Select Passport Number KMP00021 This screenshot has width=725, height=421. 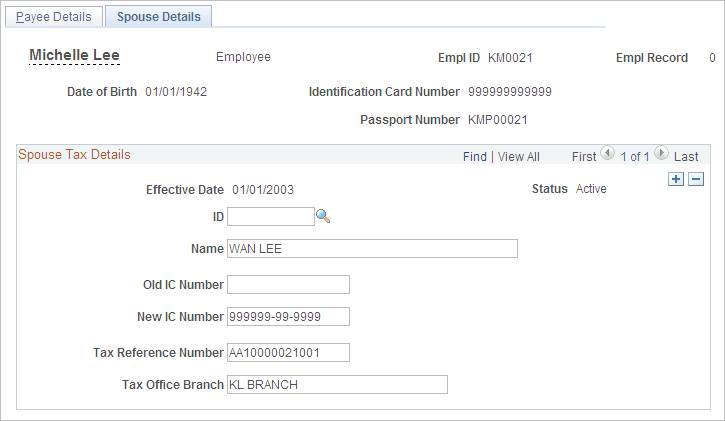coord(498,120)
